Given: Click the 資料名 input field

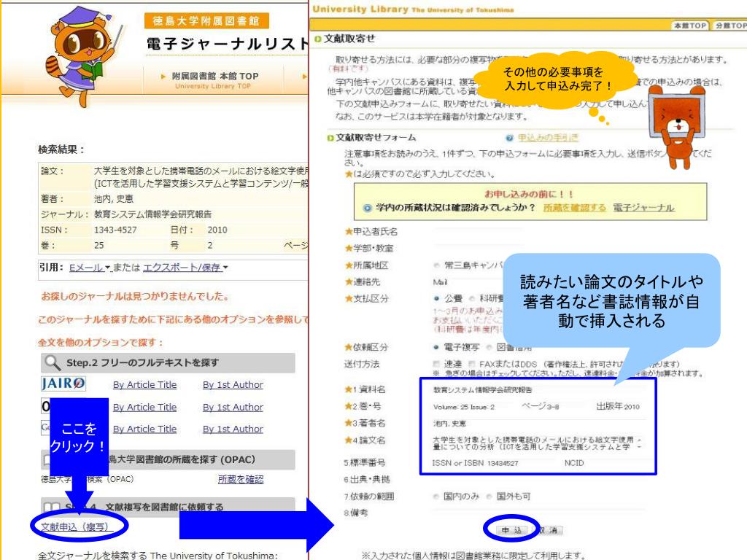Looking at the screenshot, I should click(538, 389).
